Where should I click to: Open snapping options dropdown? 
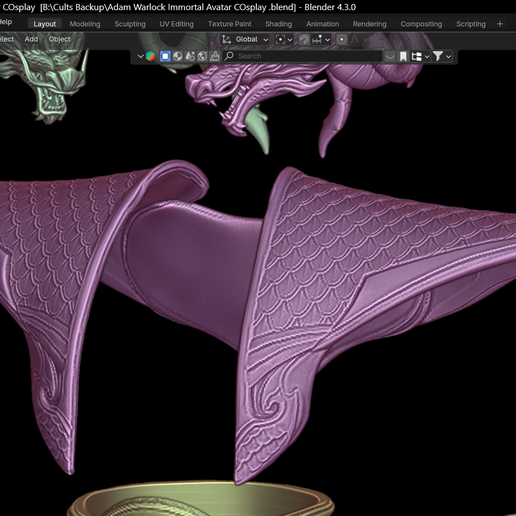pos(321,40)
